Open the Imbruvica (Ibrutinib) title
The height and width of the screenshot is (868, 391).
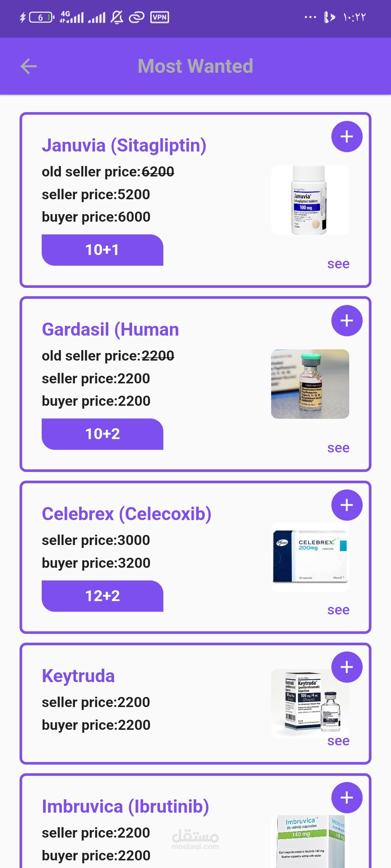click(x=125, y=807)
